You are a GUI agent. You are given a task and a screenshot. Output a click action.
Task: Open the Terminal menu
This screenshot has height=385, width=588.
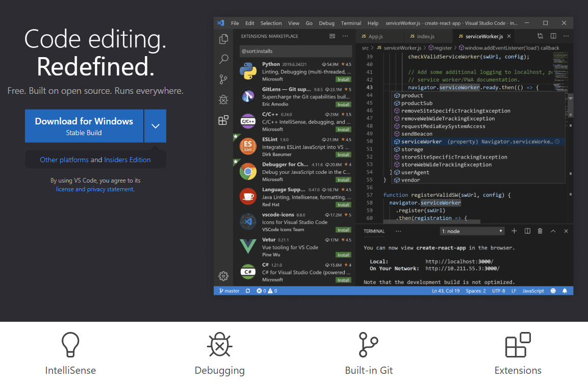[351, 23]
